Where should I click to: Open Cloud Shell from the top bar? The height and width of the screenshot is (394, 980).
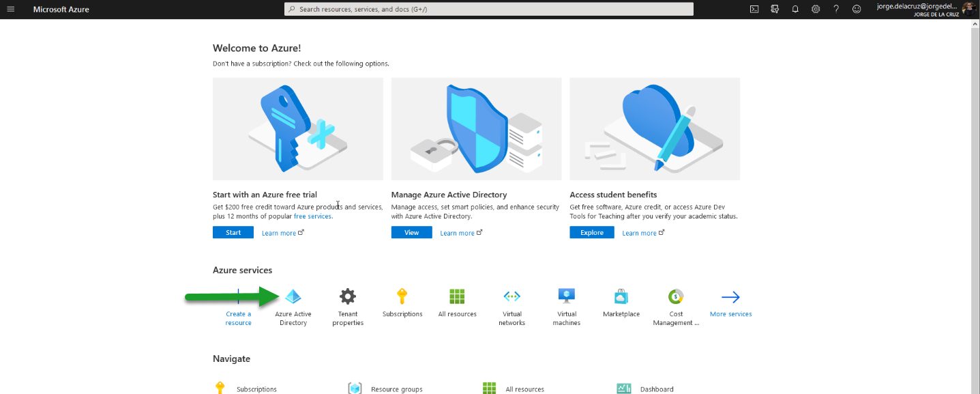754,10
